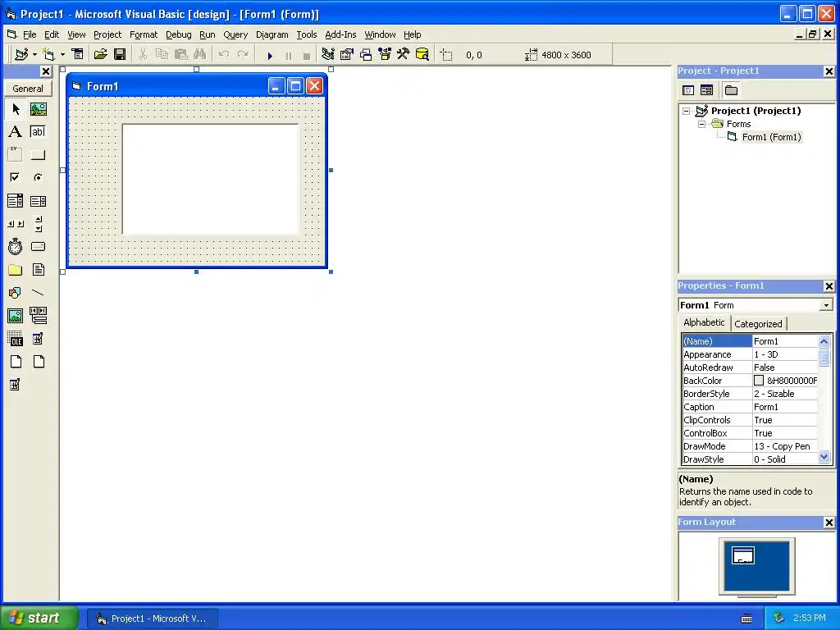Select Form1 (Form1) in project tree

click(771, 137)
